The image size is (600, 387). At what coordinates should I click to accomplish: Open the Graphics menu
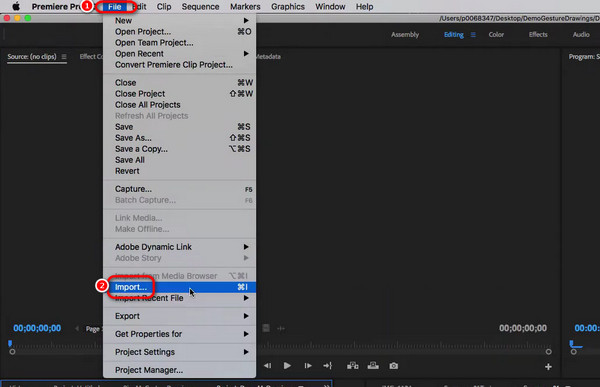point(288,7)
